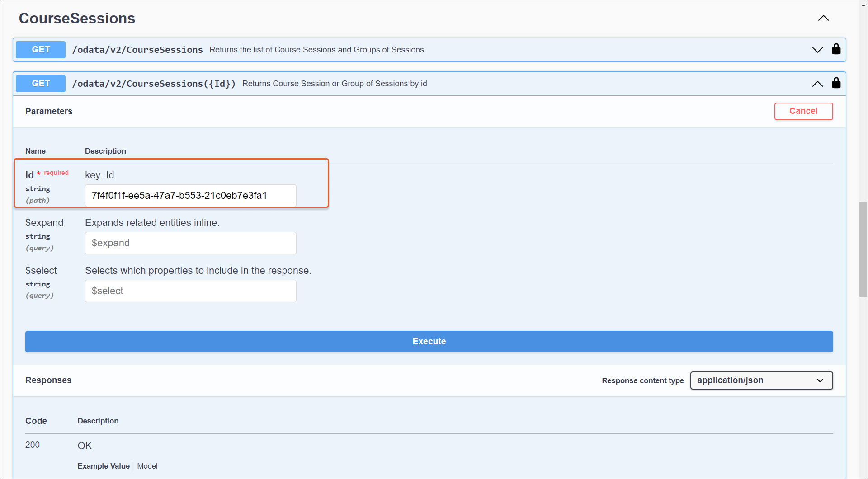Collapse the CourseSessions section using the top chevron
868x479 pixels.
click(823, 18)
